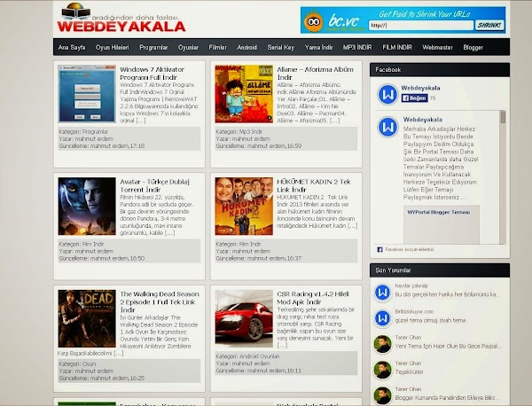Open the Blogger Kumanda Panelinden comment
Image resolution: width=532 pixels, height=406 pixels.
click(x=447, y=398)
